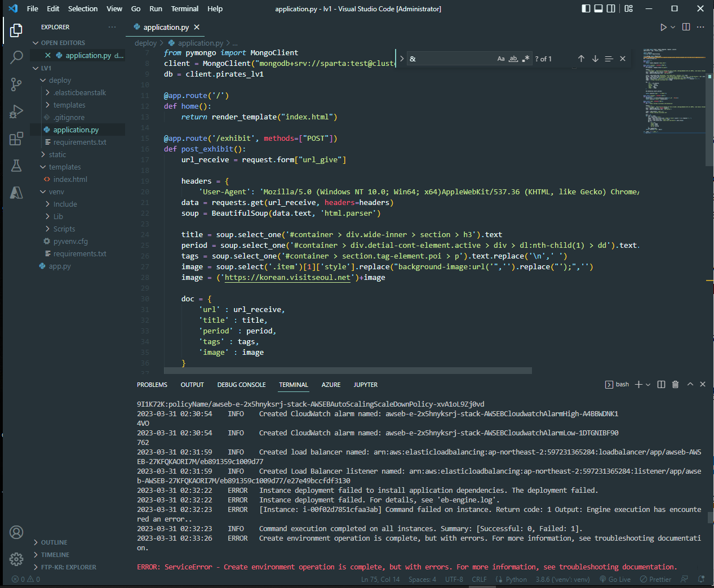The height and width of the screenshot is (588, 714).
Task: Open the Extensions view
Action: (16, 139)
